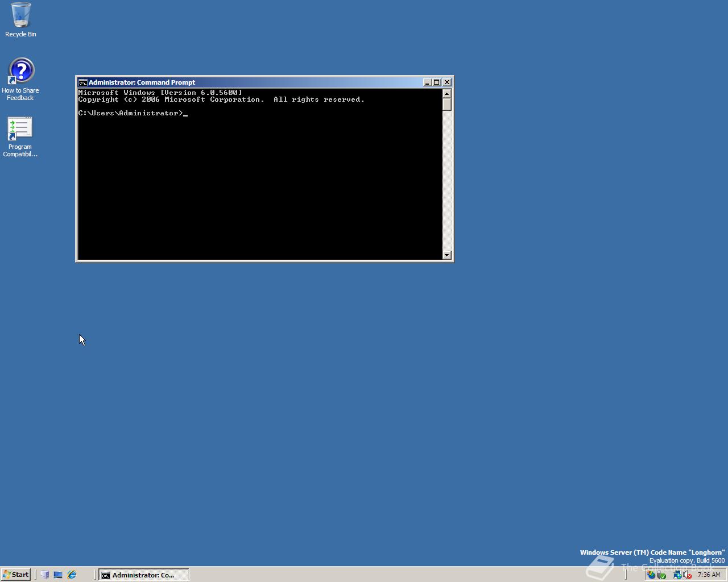Click the Safely Remove Hardware tray icon
Viewport: 728px width, 582px height.
tap(661, 575)
